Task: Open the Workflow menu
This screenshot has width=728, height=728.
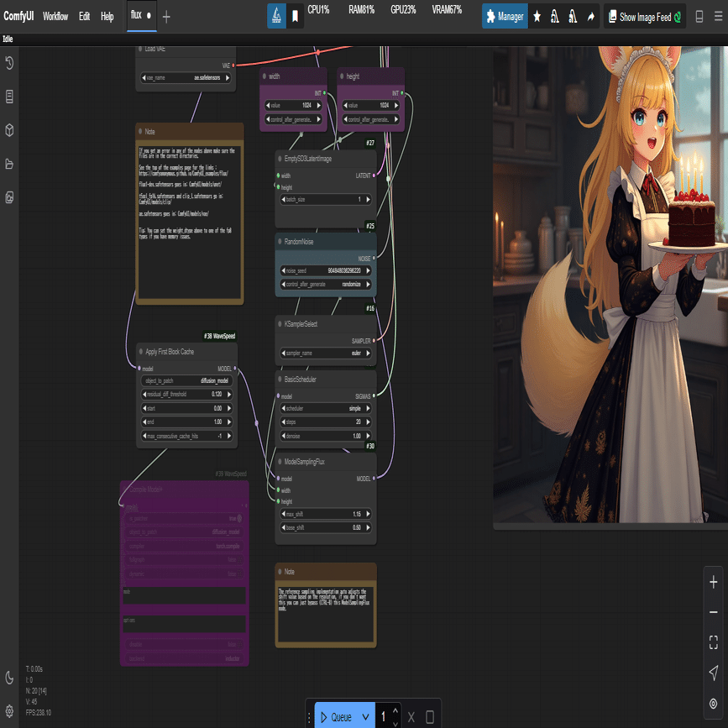Action: click(x=55, y=17)
